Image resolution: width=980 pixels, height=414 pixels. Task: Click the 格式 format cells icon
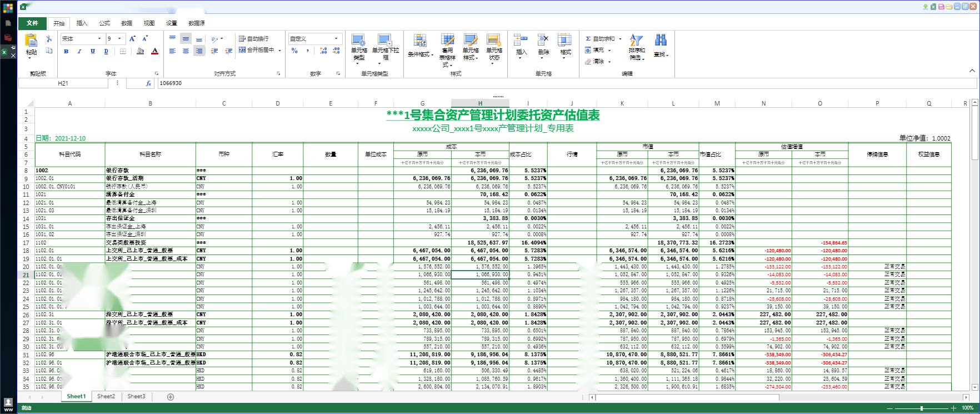[565, 40]
